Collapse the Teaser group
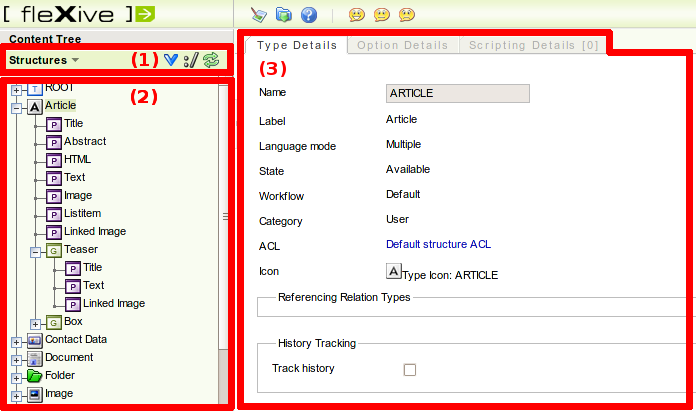The image size is (696, 411). pyautogui.click(x=36, y=253)
